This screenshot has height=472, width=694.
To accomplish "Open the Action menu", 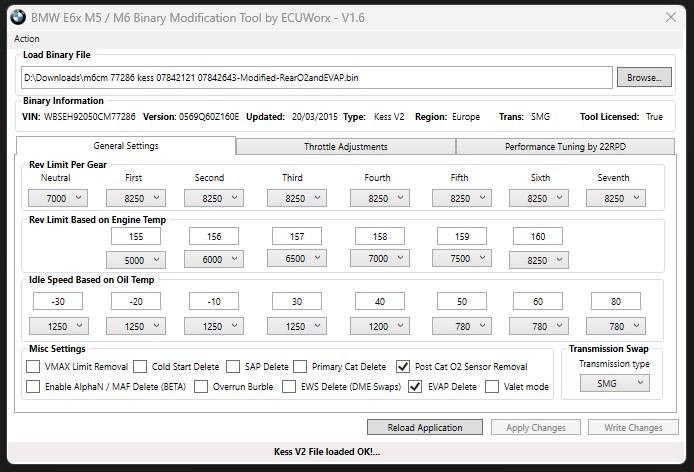I will pos(27,38).
